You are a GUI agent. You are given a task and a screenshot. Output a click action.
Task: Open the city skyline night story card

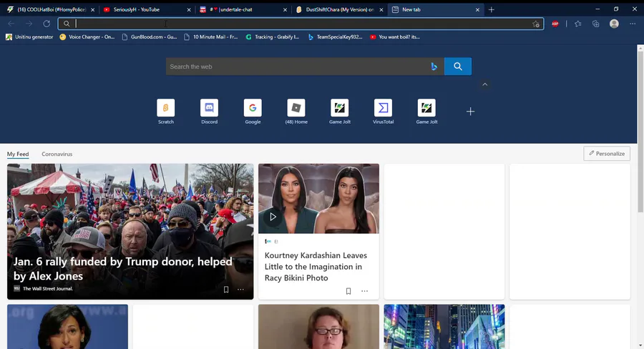[444, 326]
